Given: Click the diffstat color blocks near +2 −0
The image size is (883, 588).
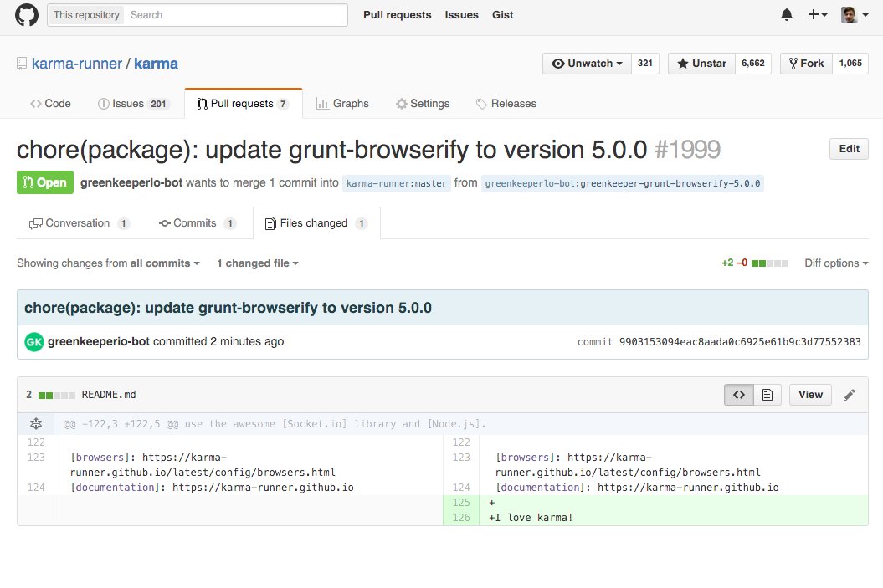Looking at the screenshot, I should (770, 263).
